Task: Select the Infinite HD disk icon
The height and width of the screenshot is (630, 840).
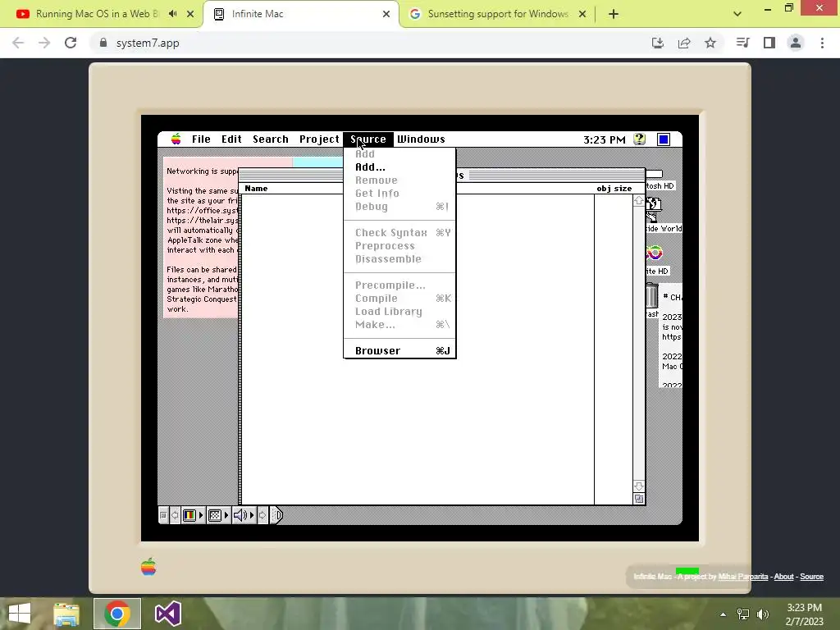Action: (654, 253)
